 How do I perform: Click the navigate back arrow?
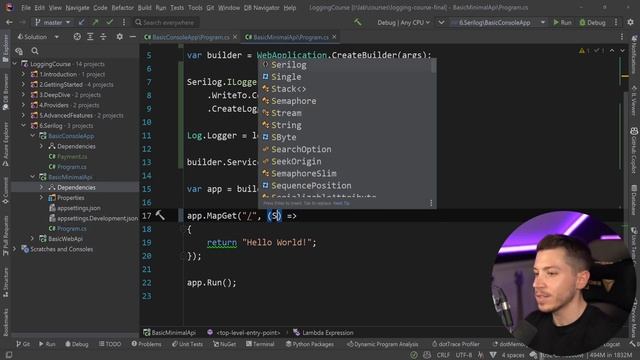click(9, 22)
